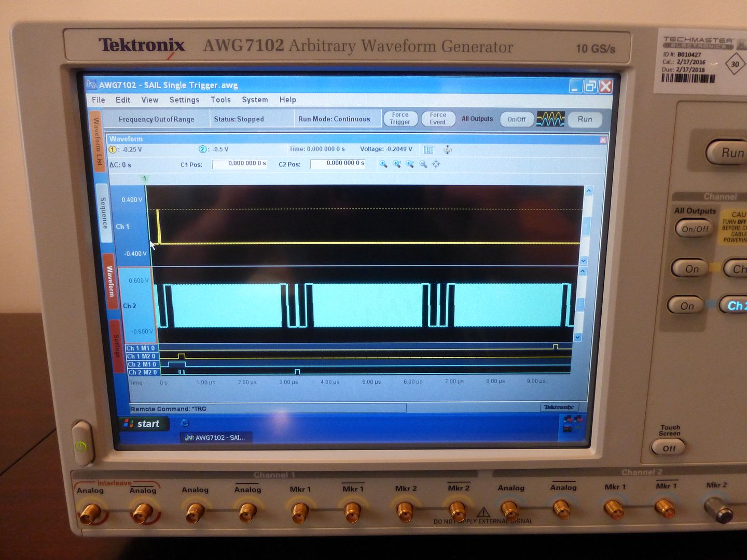Select the red Waveform side tab

point(109,282)
